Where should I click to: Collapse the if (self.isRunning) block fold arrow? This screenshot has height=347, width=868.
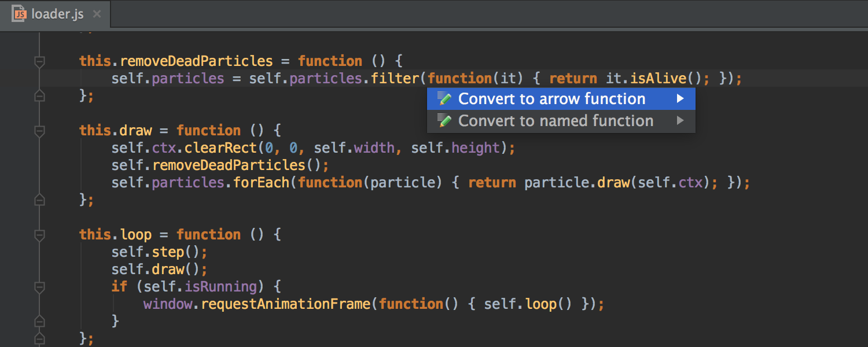click(39, 286)
